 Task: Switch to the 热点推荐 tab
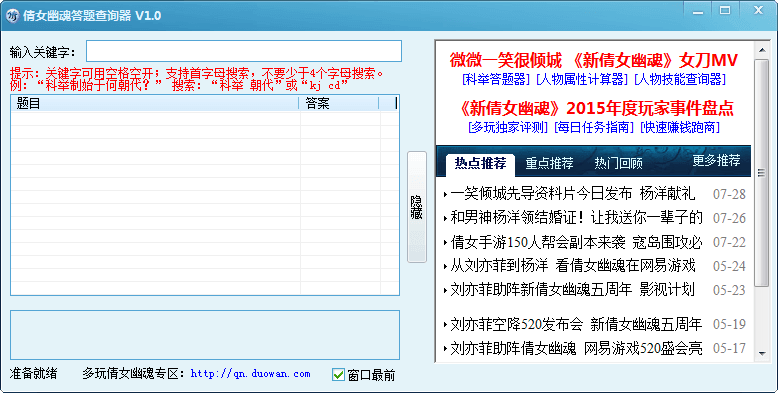point(480,163)
